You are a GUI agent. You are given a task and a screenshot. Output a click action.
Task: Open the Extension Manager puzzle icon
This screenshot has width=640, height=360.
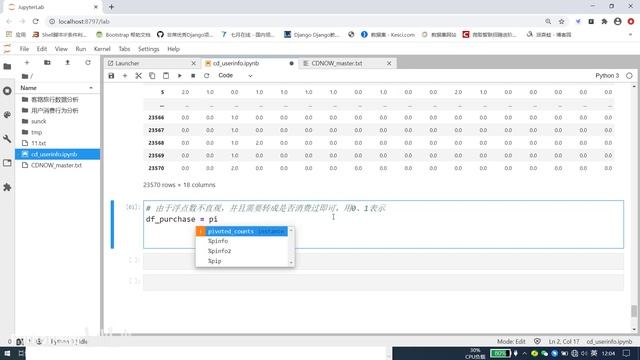click(x=7, y=187)
